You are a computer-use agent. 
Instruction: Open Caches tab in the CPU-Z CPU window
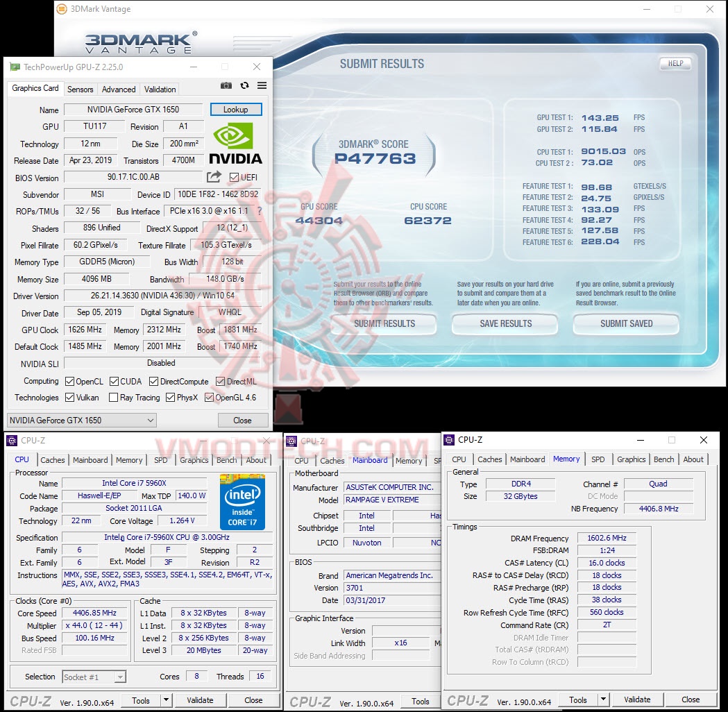point(53,460)
